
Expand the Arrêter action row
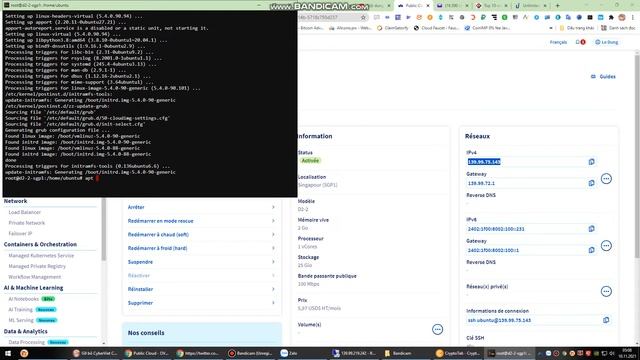point(201,207)
